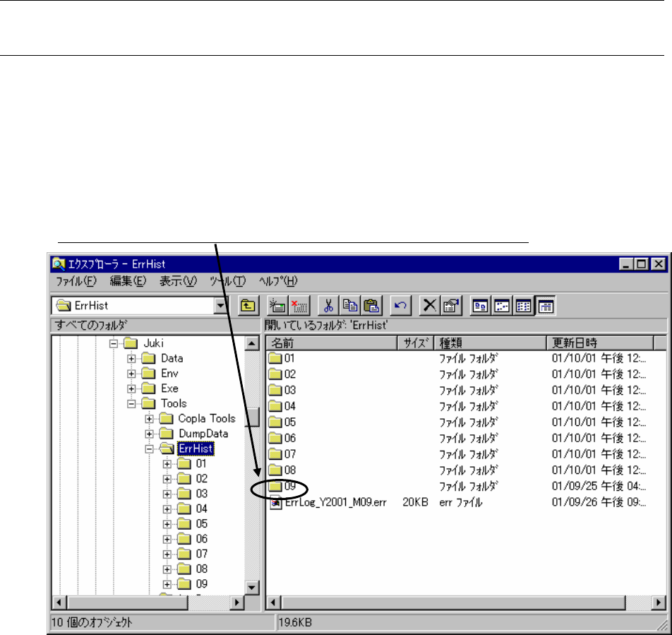The height and width of the screenshot is (635, 672).
Task: Click file list horizontal scrollbar thumb
Action: (453, 603)
